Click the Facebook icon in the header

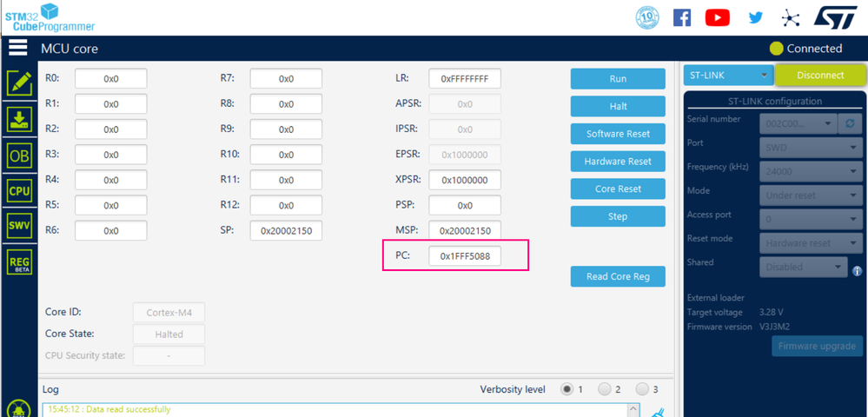pos(682,17)
